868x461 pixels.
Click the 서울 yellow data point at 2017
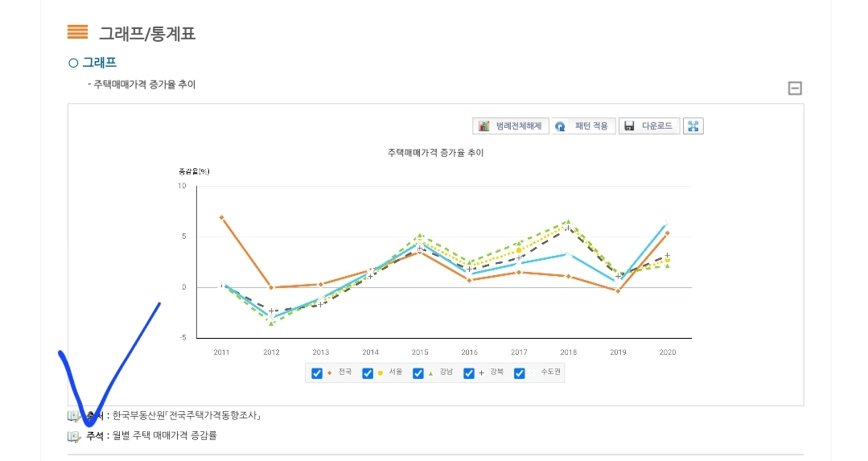pyautogui.click(x=519, y=250)
